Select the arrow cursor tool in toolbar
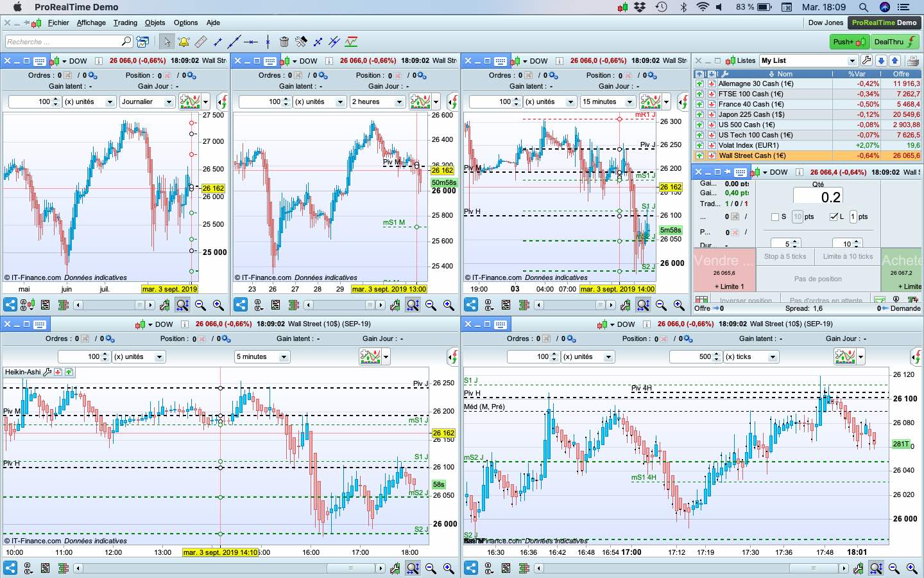The width and height of the screenshot is (924, 578). point(167,42)
